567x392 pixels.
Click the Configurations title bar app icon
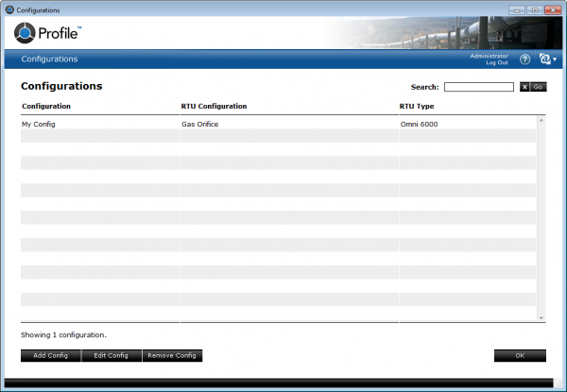[x=9, y=9]
